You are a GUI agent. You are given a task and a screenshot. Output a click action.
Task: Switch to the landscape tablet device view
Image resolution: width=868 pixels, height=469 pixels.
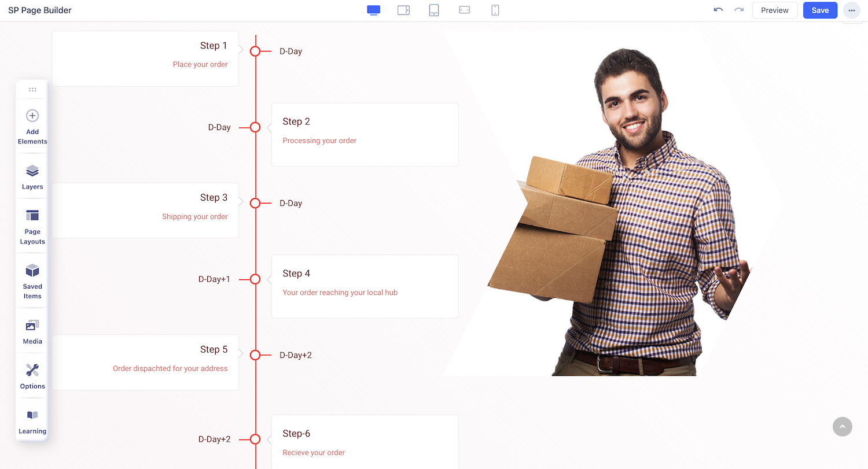404,10
